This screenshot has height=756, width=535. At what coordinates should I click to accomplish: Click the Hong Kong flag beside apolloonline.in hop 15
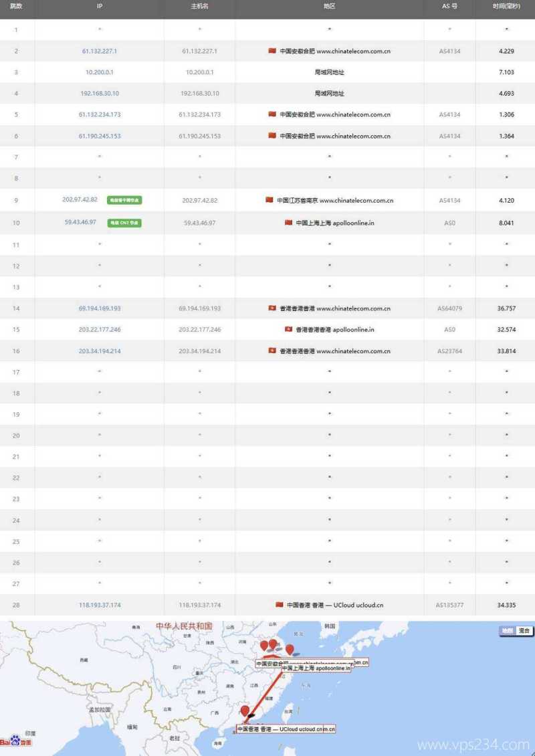click(287, 329)
